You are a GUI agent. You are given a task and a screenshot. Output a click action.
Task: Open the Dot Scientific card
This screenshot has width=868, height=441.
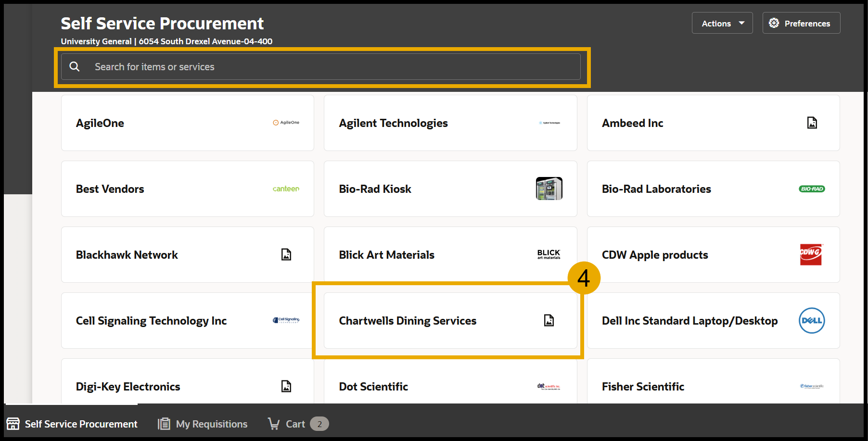pos(450,381)
